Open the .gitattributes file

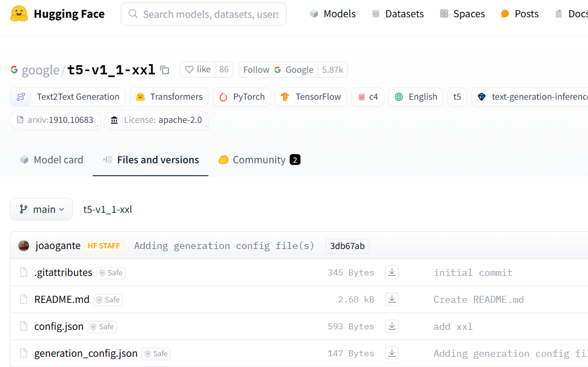(x=64, y=273)
